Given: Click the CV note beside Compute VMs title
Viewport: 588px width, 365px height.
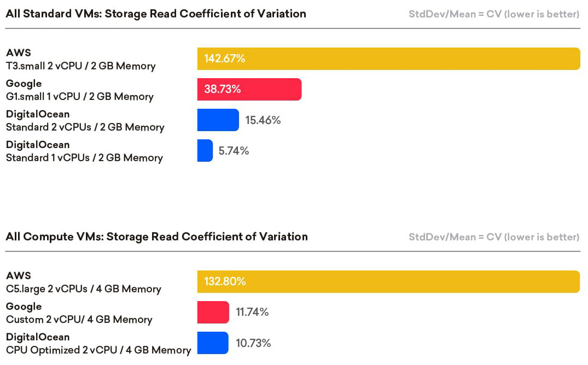Looking at the screenshot, I should (494, 237).
